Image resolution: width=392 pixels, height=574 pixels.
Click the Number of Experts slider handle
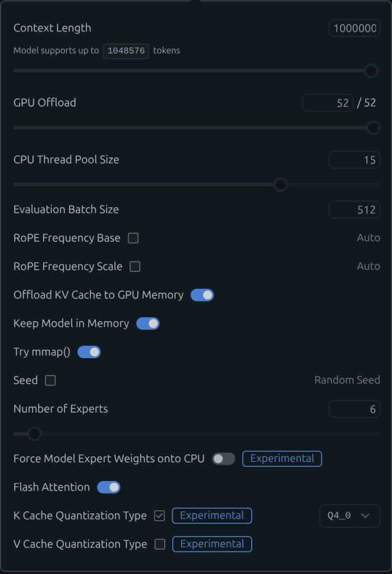34,433
